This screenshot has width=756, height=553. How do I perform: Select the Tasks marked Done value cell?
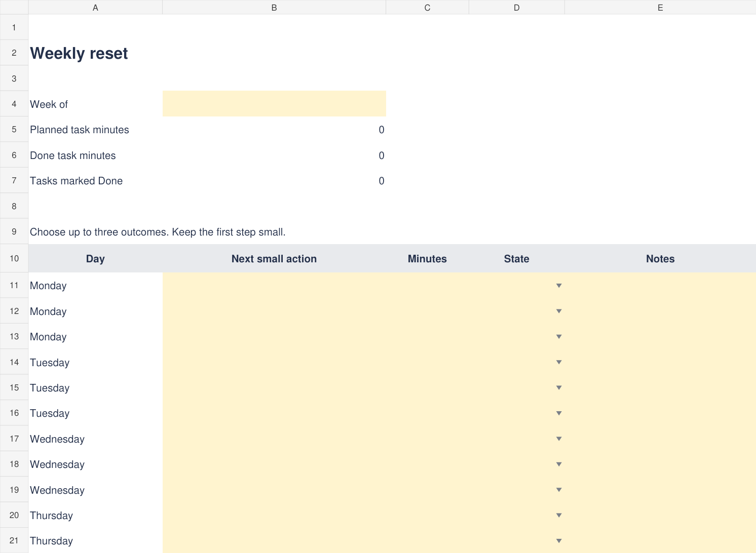(x=274, y=181)
